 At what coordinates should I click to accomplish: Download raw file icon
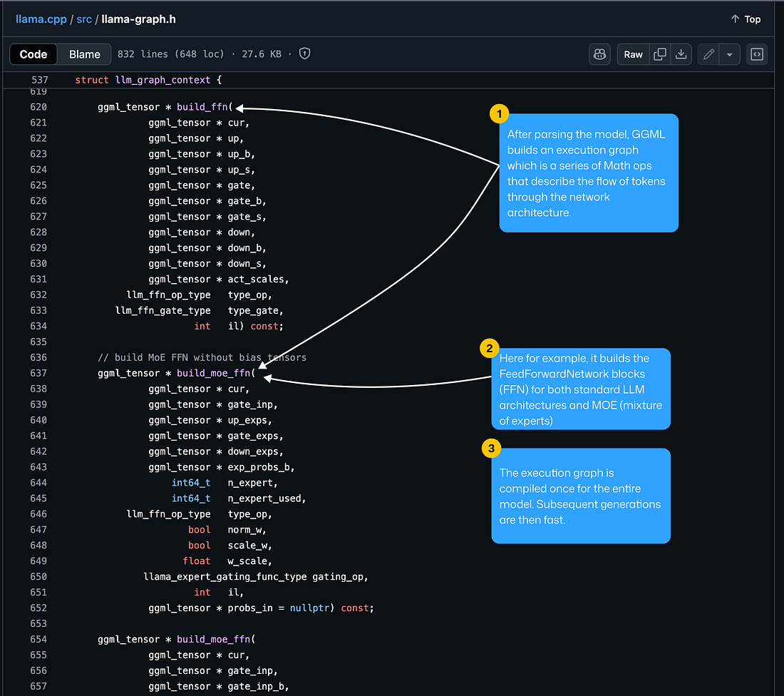(x=681, y=54)
